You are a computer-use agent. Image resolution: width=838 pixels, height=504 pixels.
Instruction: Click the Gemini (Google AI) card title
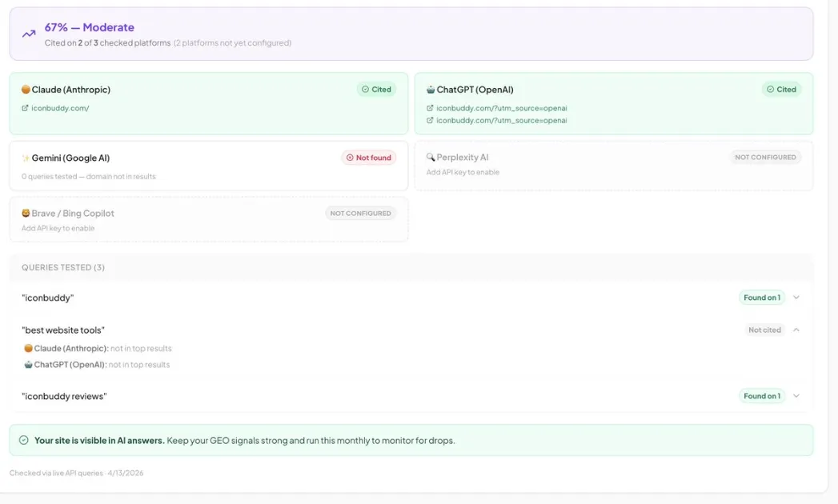(x=70, y=158)
